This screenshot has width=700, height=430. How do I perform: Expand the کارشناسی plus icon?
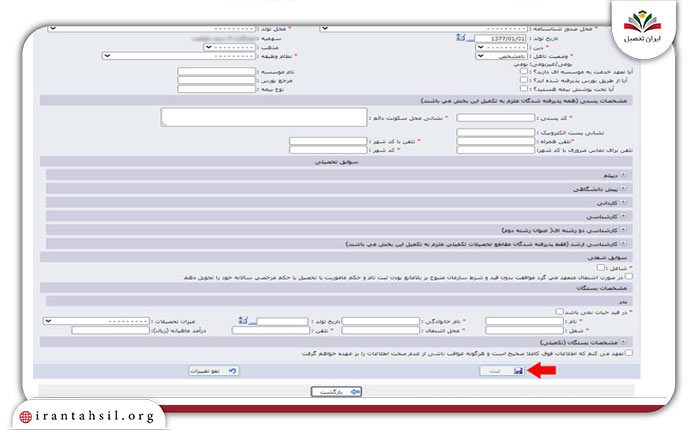tap(623, 216)
